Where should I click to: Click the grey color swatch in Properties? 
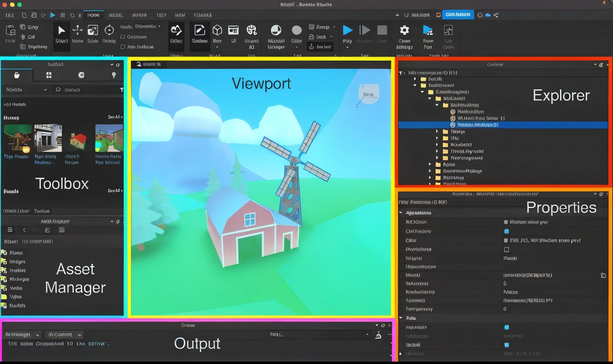click(x=506, y=240)
